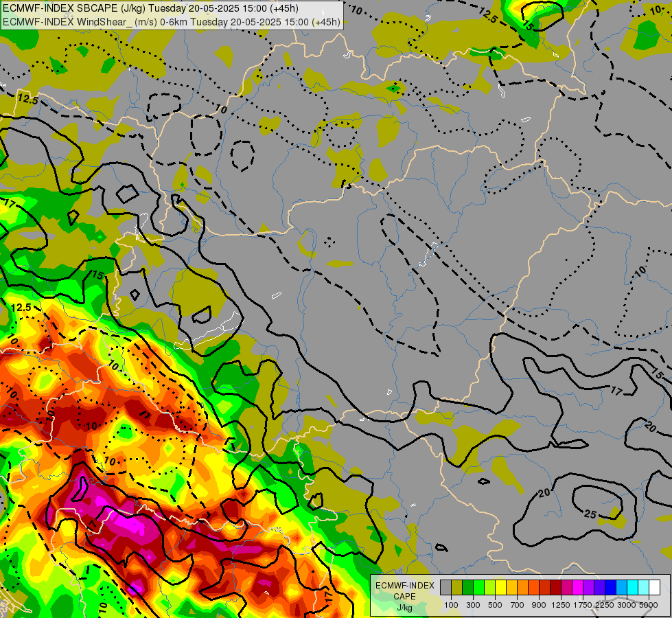This screenshot has width=672, height=618.
Task: Click the legend label CAPE
Action: (405, 597)
